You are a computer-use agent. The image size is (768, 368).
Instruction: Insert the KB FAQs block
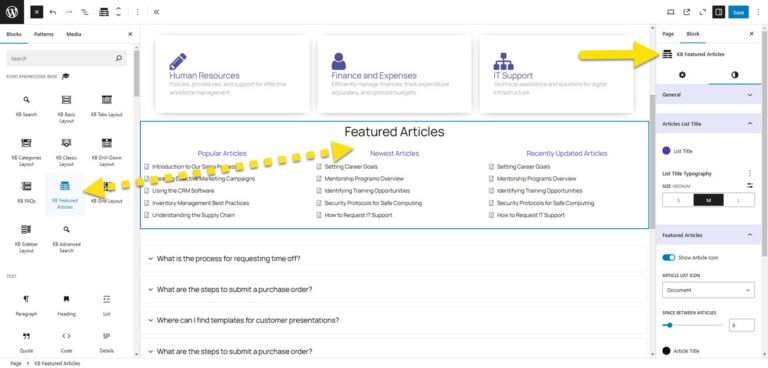[26, 192]
